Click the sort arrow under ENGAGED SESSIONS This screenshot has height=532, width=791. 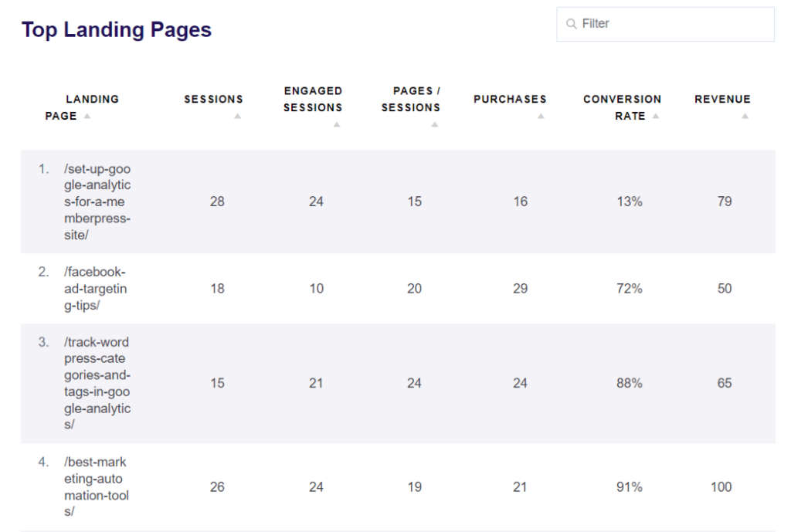337,124
